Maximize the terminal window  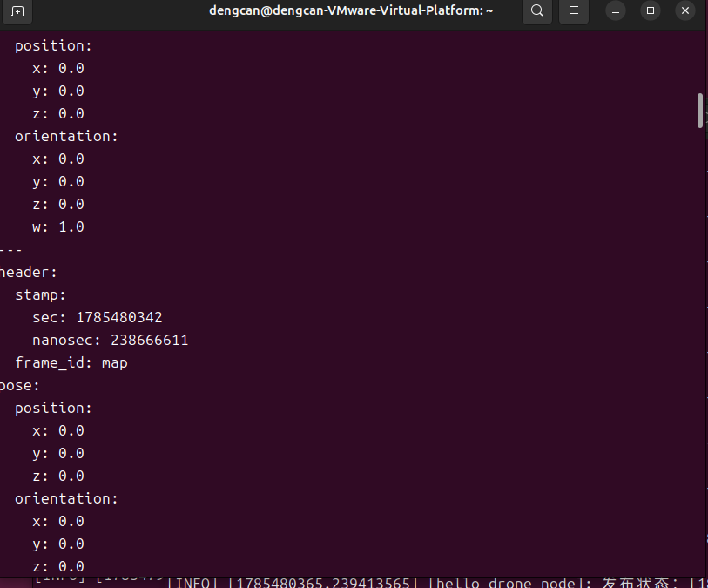pos(651,10)
